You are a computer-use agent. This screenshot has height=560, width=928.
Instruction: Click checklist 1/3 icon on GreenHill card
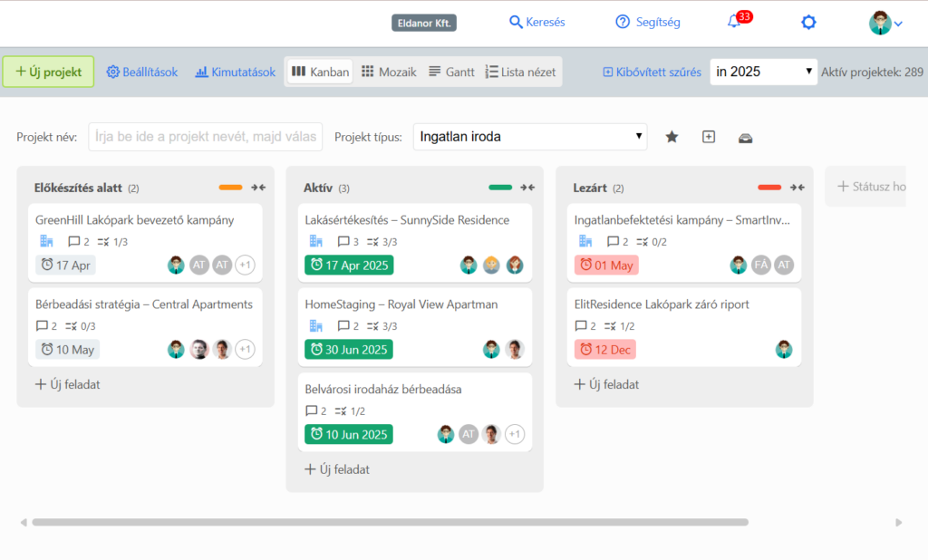(x=112, y=242)
